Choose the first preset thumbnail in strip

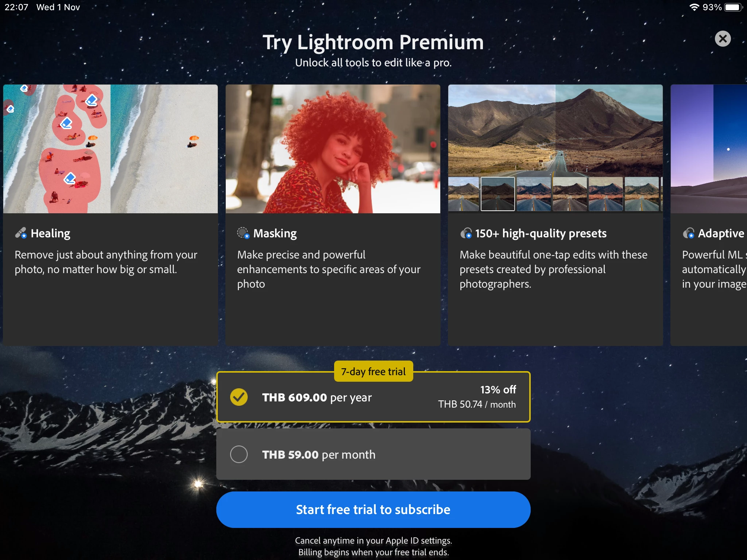click(463, 194)
